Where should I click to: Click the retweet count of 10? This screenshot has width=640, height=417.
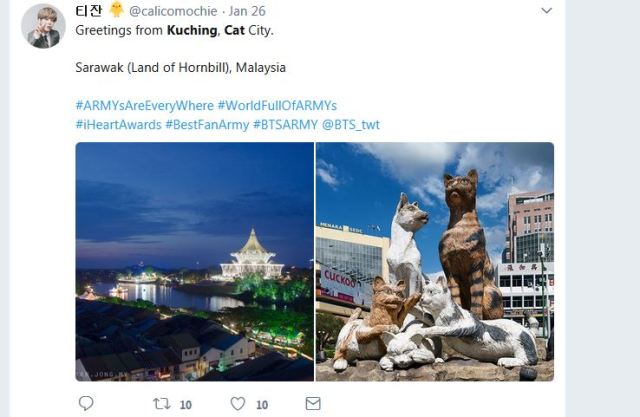point(186,405)
